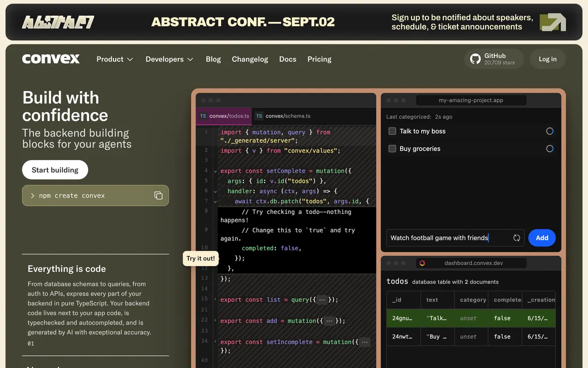Image resolution: width=588 pixels, height=368 pixels.
Task: Expand the collapsed ellipsis in list query
Action: click(x=322, y=300)
